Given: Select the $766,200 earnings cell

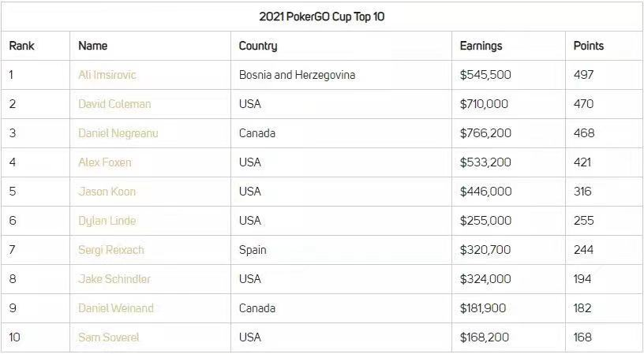Looking at the screenshot, I should 485,133.
